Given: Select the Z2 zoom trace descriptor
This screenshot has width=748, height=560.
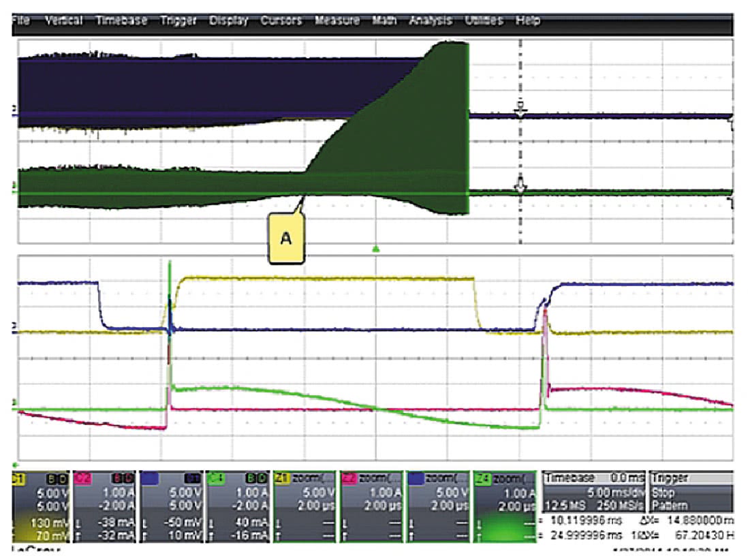Looking at the screenshot, I should 372,505.
